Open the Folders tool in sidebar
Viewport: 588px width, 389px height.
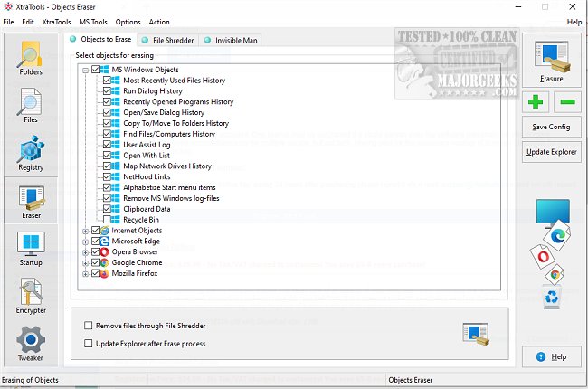tap(31, 57)
